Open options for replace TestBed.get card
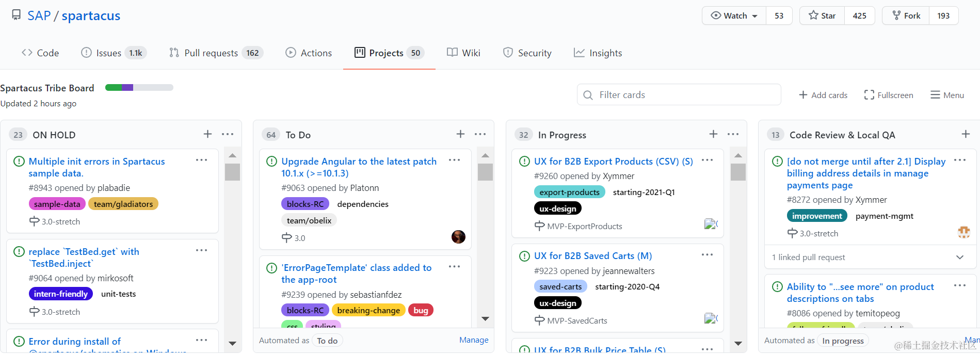 202,251
